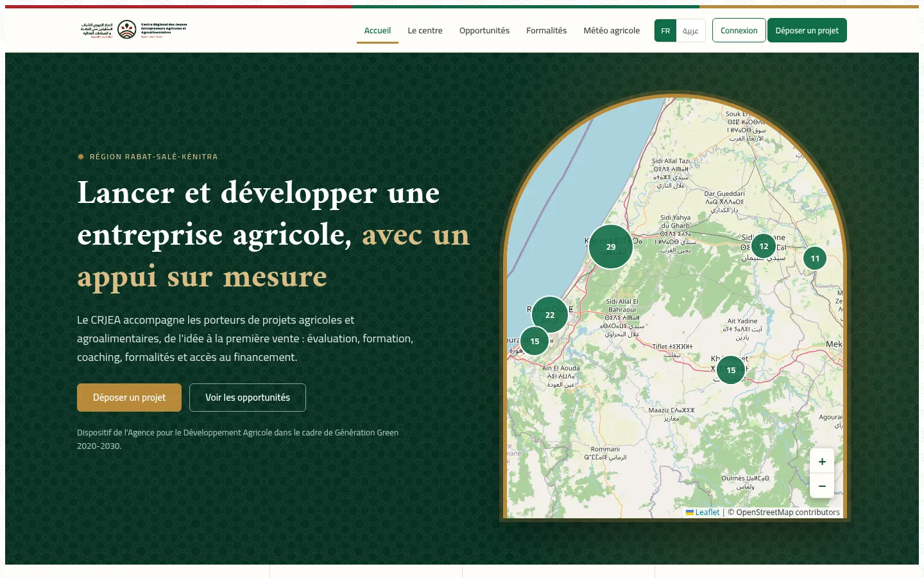
Task: Click the Rommani label on the map
Action: tap(605, 453)
